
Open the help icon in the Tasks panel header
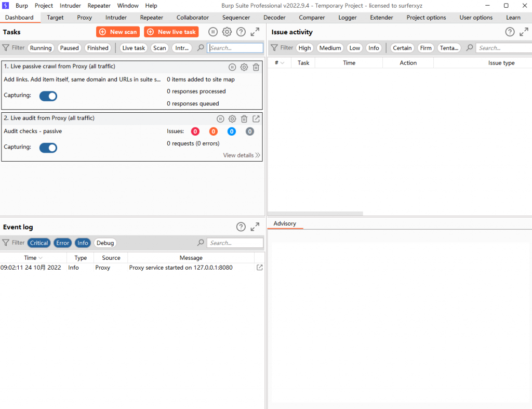tap(241, 32)
